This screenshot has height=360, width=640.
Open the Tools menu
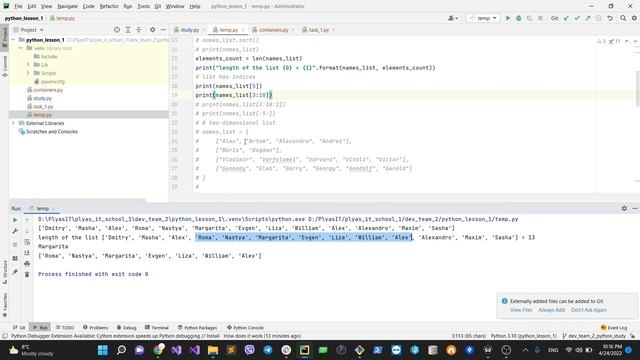(143, 6)
